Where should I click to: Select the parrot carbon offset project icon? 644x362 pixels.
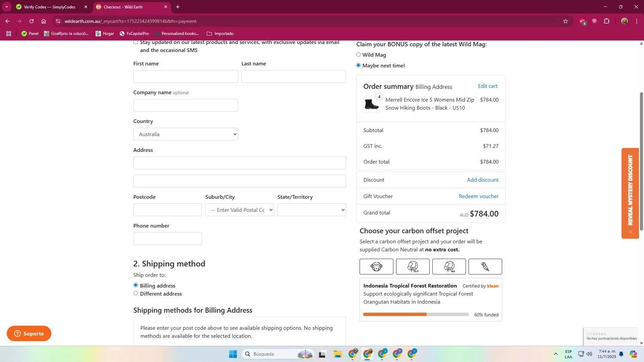point(485,267)
